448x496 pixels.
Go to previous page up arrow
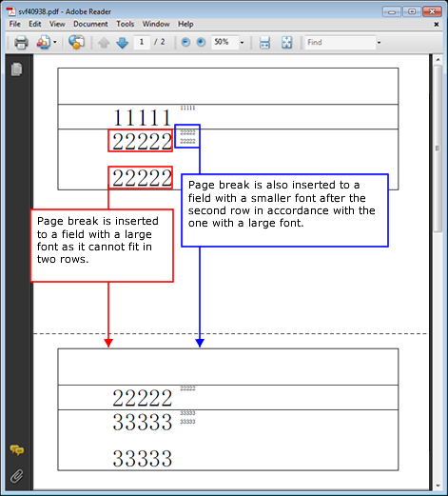tap(104, 43)
